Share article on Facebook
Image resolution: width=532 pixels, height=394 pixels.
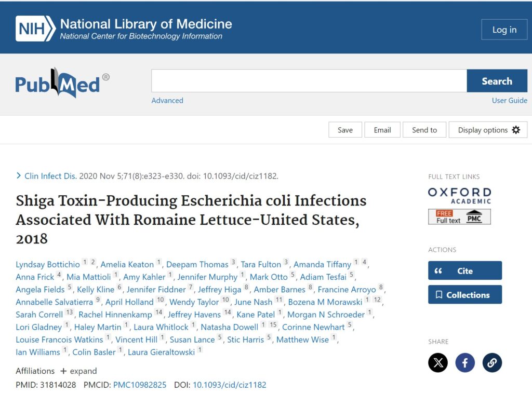(x=465, y=362)
